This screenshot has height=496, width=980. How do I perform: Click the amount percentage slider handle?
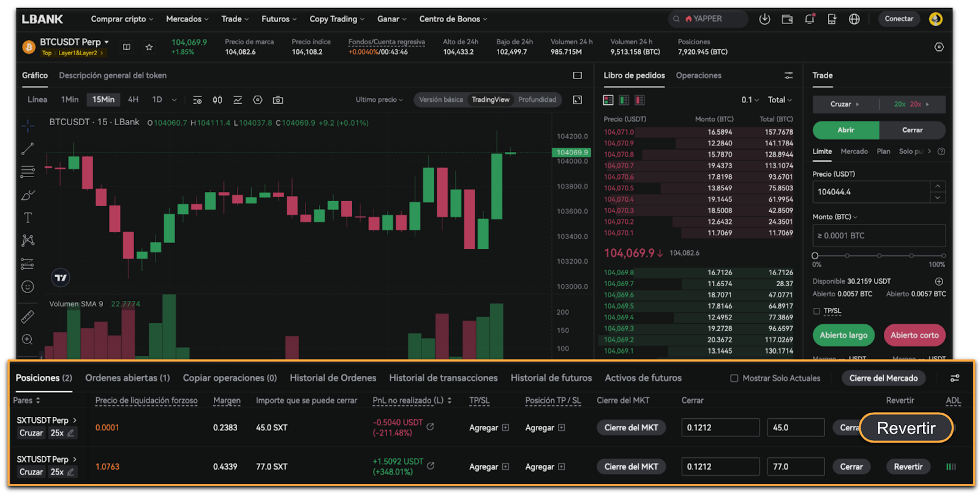[x=815, y=256]
